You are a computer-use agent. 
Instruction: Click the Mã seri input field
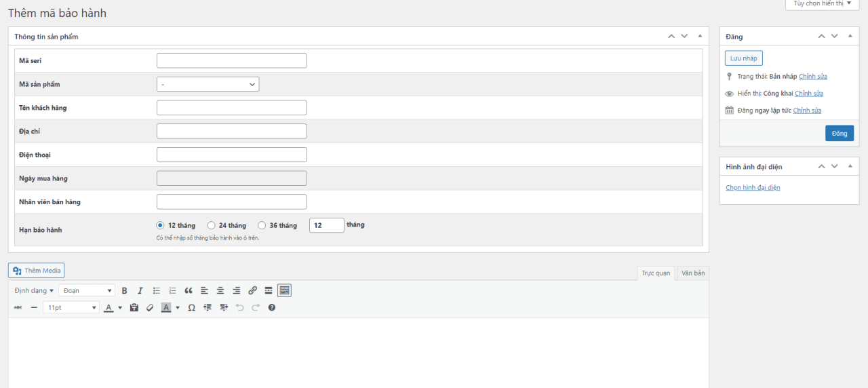pos(231,60)
